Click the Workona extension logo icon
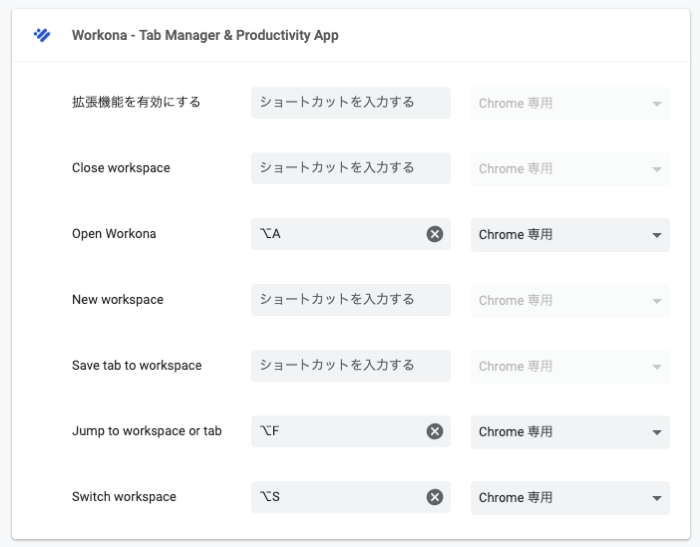This screenshot has height=547, width=700. (x=42, y=35)
